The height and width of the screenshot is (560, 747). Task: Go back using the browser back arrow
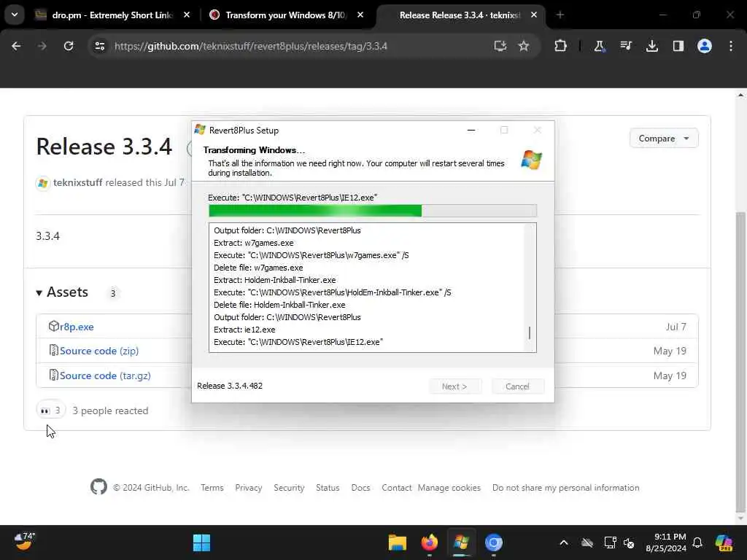point(16,46)
